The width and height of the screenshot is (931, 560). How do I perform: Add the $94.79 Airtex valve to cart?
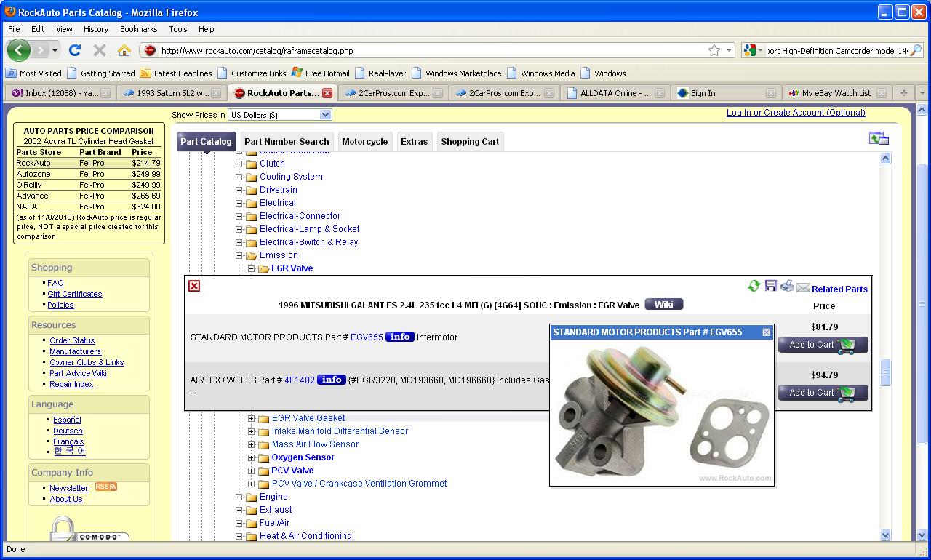pos(823,393)
